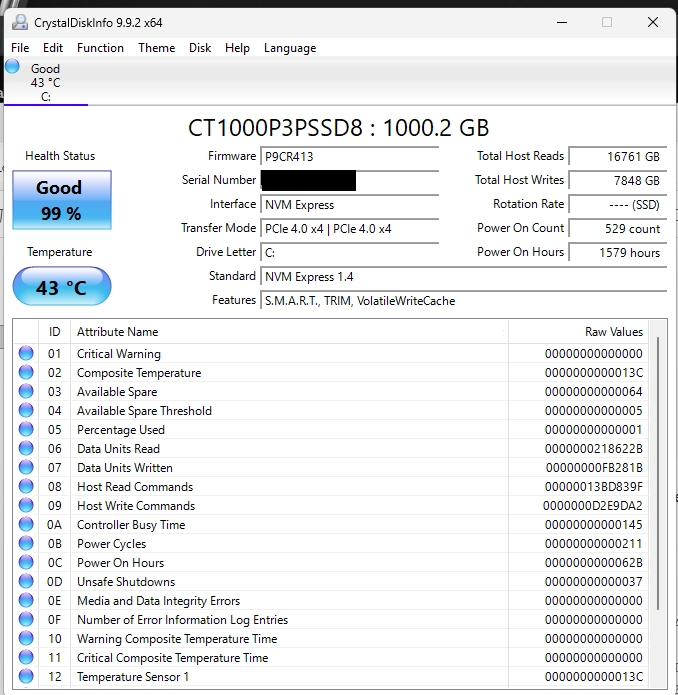Screen dimensions: 678x695
Task: Open the Disk menu
Action: (x=200, y=48)
